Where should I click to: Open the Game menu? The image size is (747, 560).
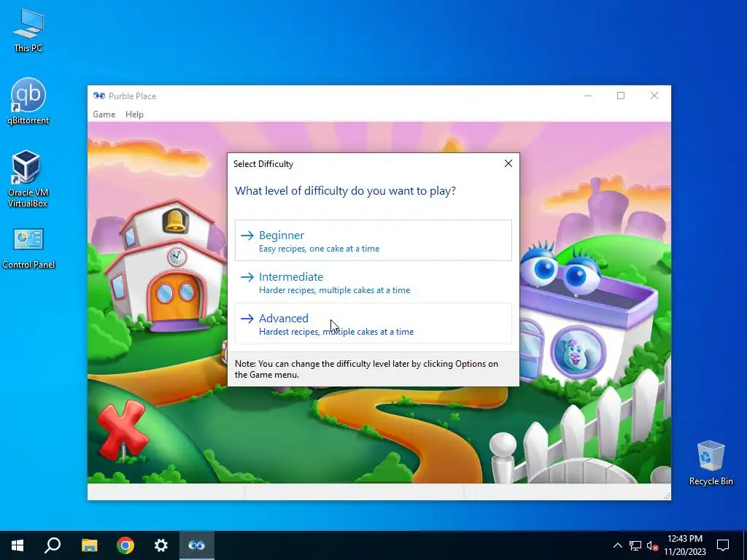point(104,114)
